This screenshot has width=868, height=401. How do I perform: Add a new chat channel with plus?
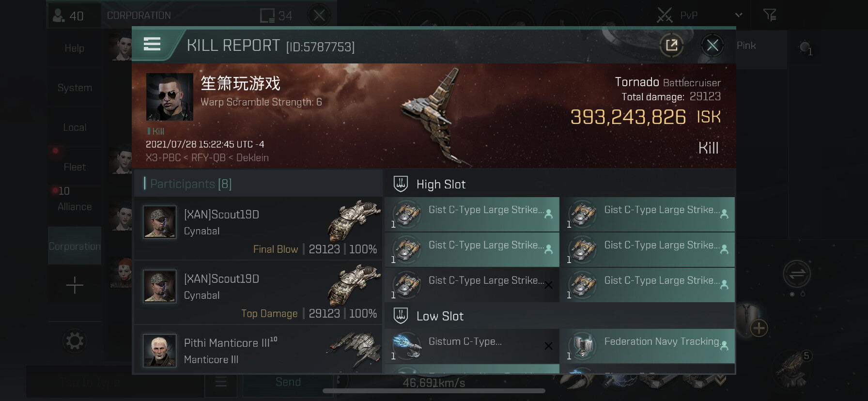coord(75,285)
